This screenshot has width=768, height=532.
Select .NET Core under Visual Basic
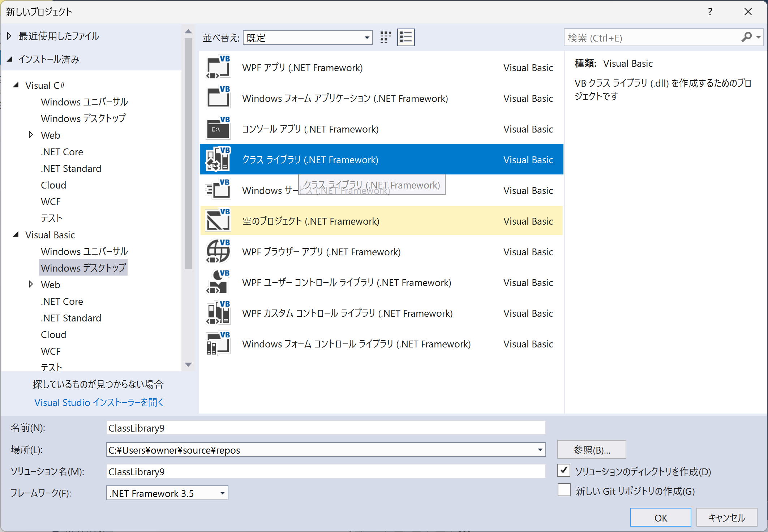62,301
